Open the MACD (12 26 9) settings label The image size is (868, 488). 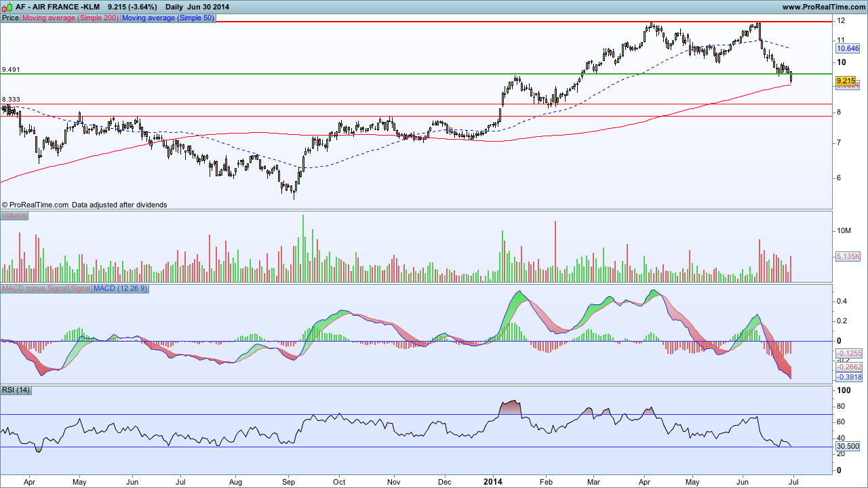point(121,289)
